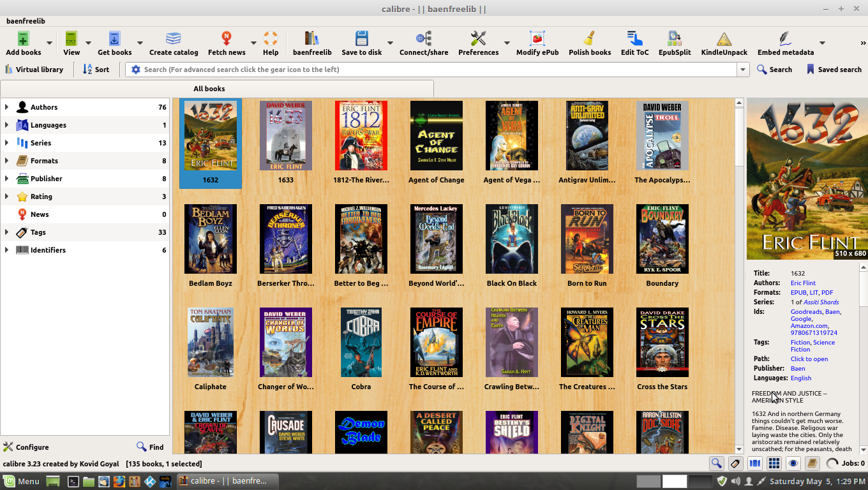Toggle the Quickview eye button
The width and height of the screenshot is (868, 490).
pyautogui.click(x=793, y=464)
